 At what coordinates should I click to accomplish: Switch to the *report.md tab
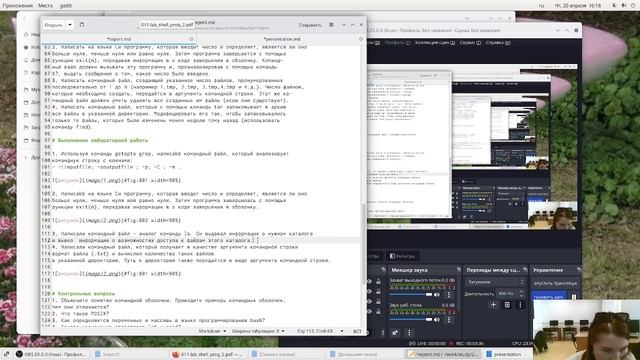(118, 39)
